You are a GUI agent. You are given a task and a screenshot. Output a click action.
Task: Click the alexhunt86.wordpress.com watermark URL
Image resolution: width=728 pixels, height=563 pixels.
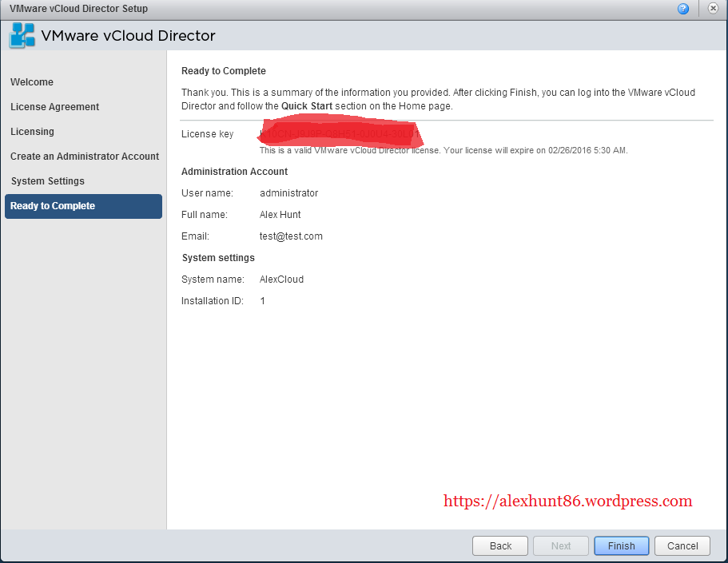567,502
